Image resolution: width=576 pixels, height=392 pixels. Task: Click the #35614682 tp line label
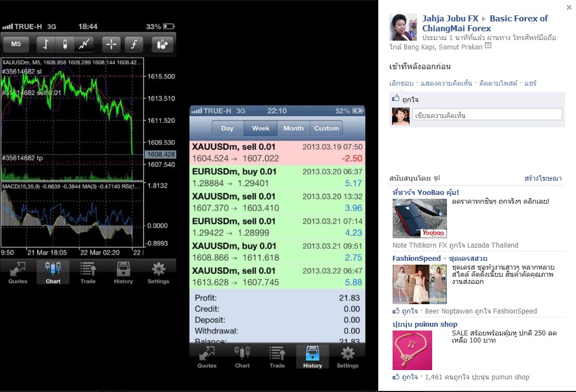click(x=22, y=158)
